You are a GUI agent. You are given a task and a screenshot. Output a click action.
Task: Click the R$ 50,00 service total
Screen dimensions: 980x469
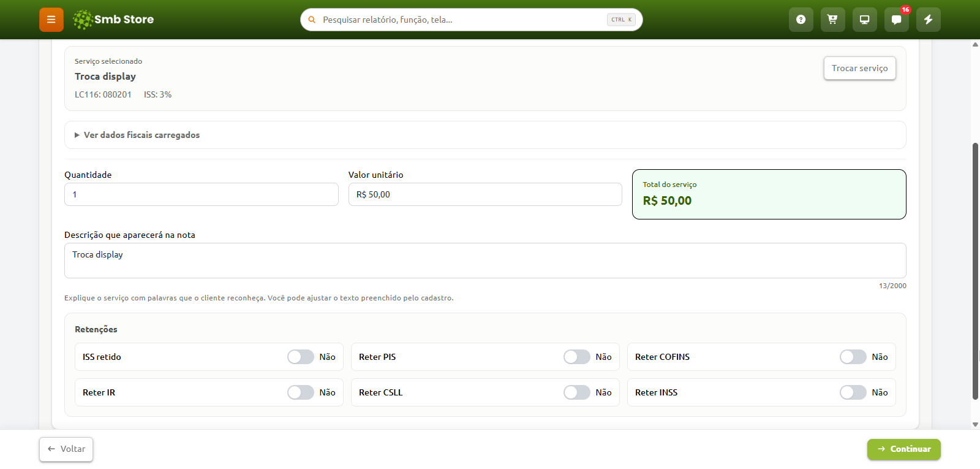coord(667,200)
